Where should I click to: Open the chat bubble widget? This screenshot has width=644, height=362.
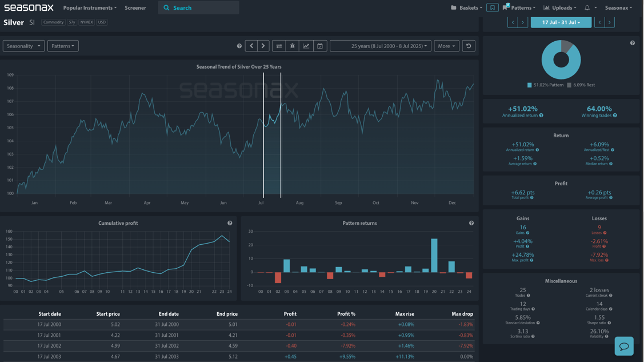pos(624,346)
